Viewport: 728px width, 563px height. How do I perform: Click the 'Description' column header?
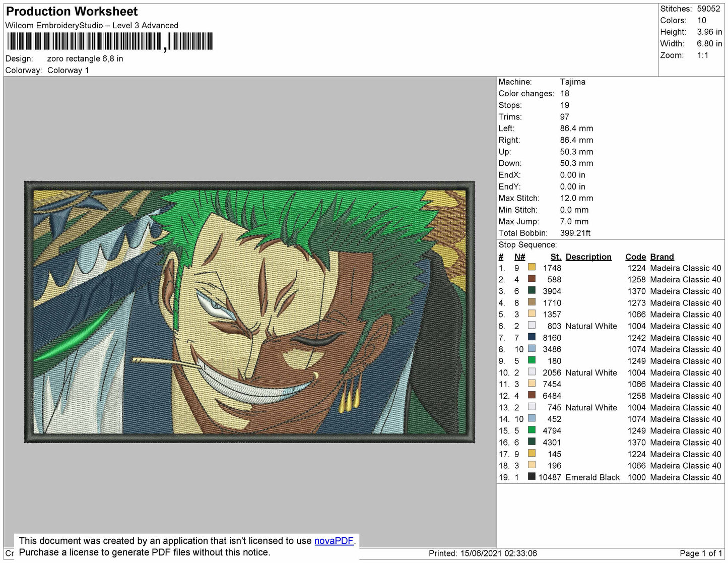(x=588, y=257)
